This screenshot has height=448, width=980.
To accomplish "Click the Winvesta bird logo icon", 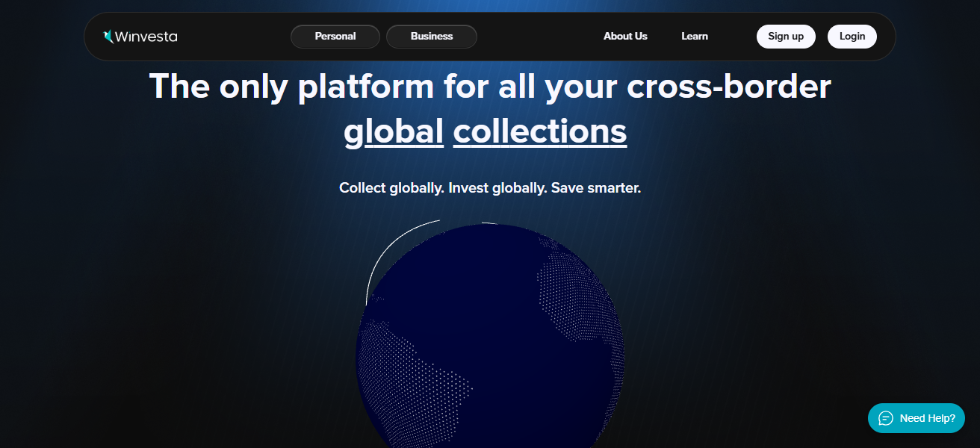I will 108,36.
